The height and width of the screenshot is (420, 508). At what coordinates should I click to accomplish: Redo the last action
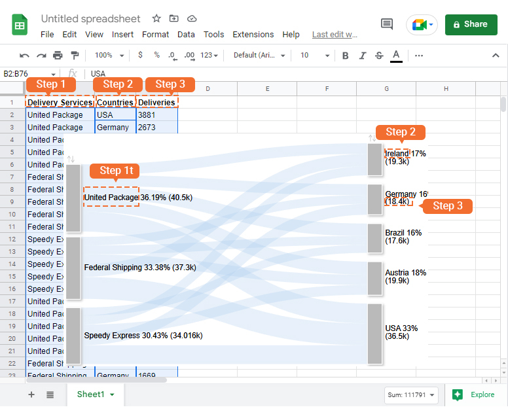[41, 56]
